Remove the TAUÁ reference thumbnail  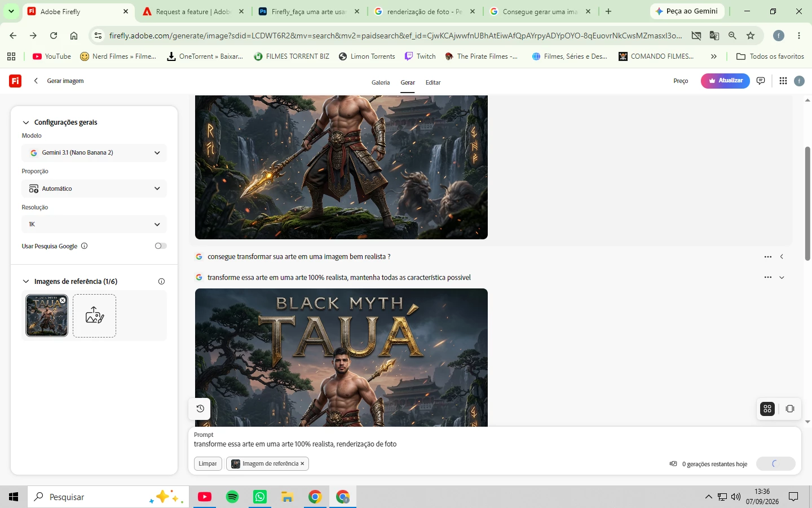[x=63, y=300]
